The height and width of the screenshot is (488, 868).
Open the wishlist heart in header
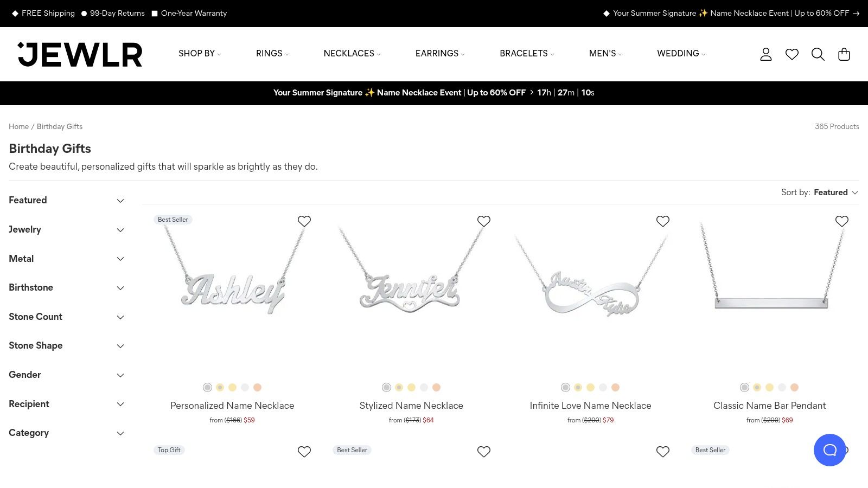(x=792, y=54)
